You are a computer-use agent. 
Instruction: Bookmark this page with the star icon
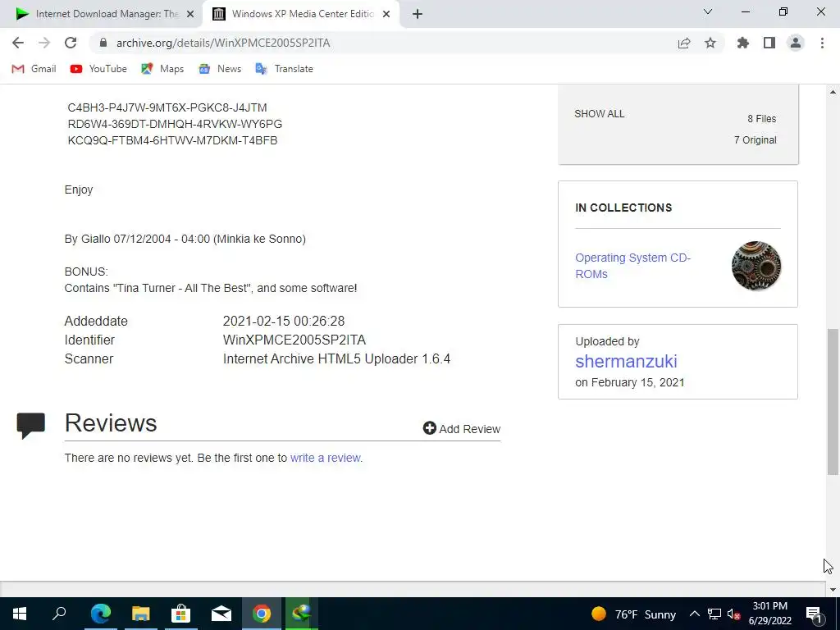pos(710,43)
